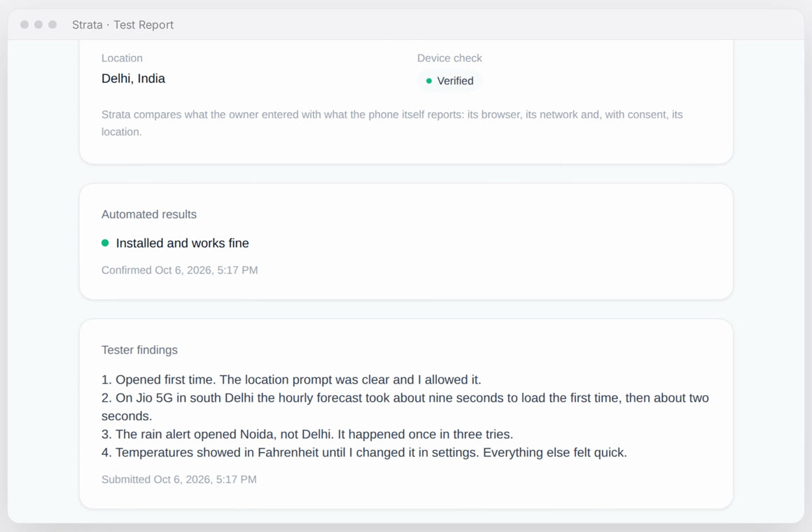
Task: Click the Verified device check badge
Action: click(449, 80)
